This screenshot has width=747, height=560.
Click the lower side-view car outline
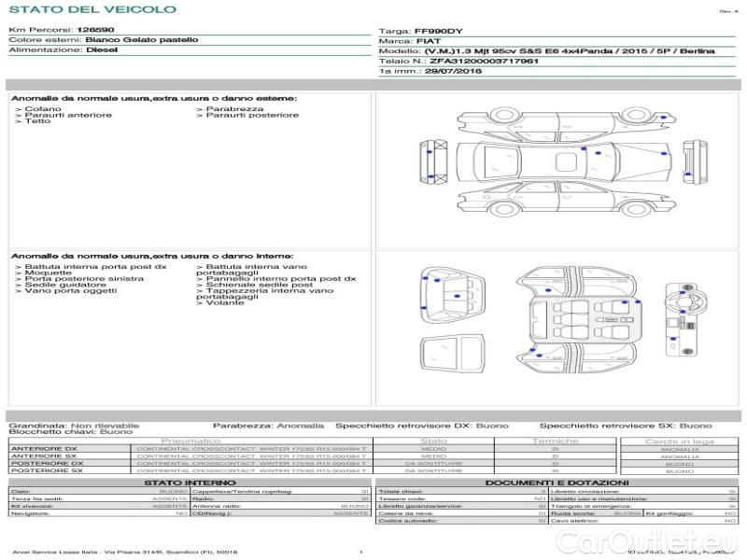566,199
